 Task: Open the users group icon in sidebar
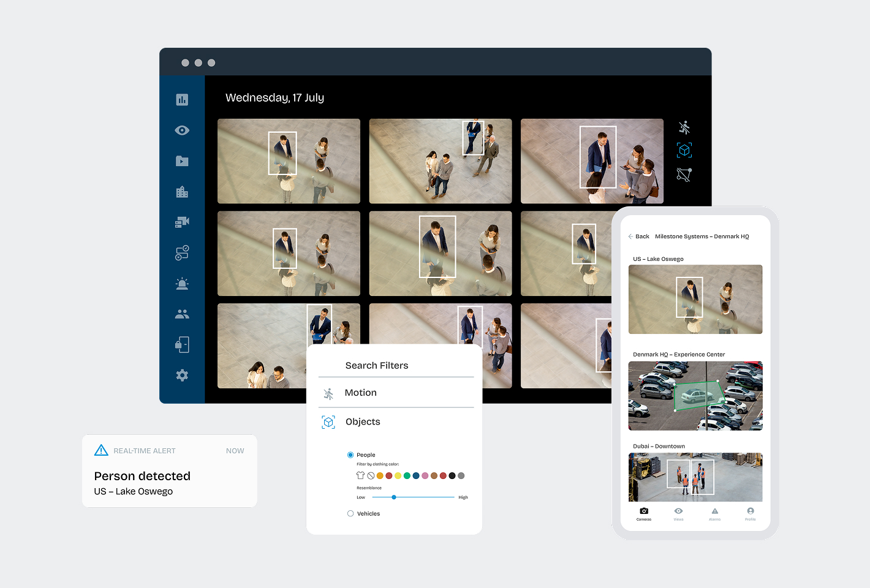click(182, 314)
